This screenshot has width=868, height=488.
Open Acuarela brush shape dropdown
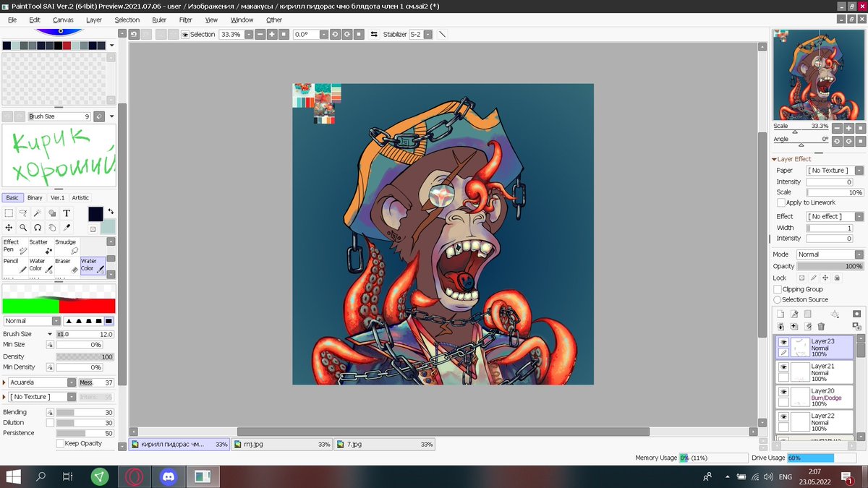(72, 382)
